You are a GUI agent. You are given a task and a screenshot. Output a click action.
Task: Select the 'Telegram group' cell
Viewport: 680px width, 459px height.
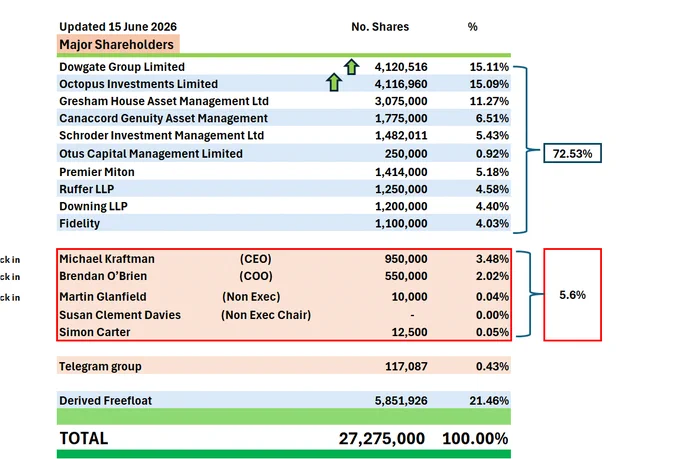(x=100, y=367)
